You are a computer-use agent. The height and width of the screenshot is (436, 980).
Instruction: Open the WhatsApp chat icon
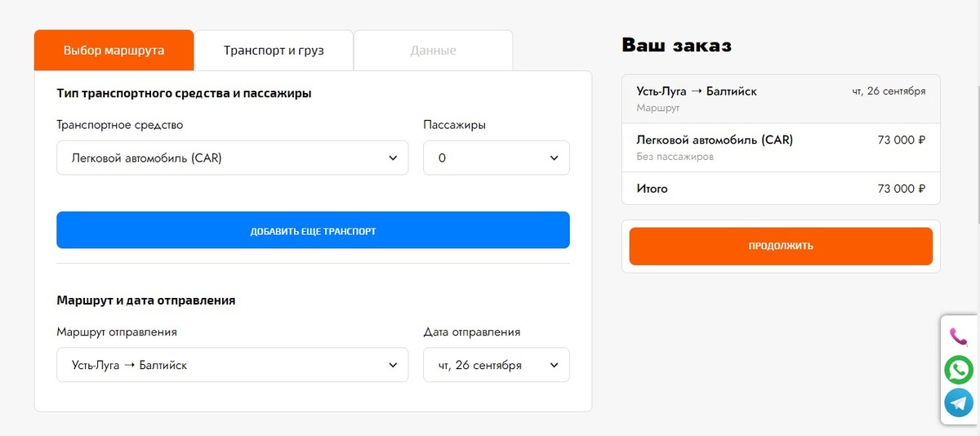[x=959, y=369]
